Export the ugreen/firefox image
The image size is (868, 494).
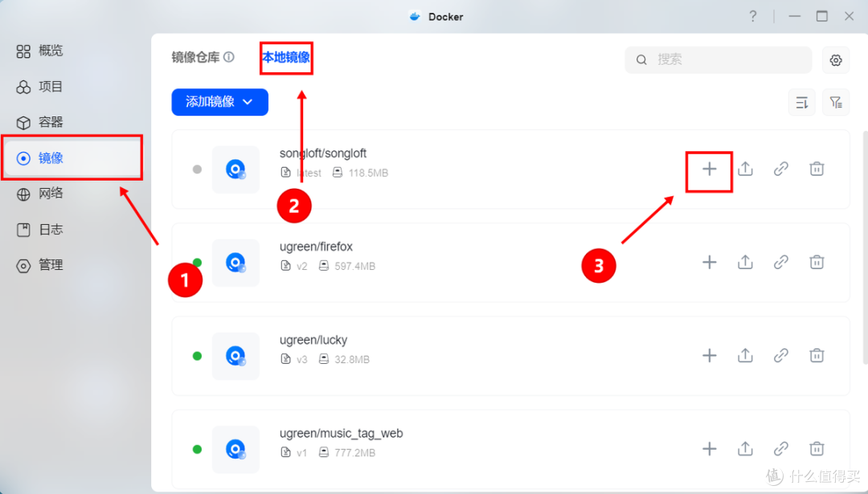pyautogui.click(x=745, y=262)
